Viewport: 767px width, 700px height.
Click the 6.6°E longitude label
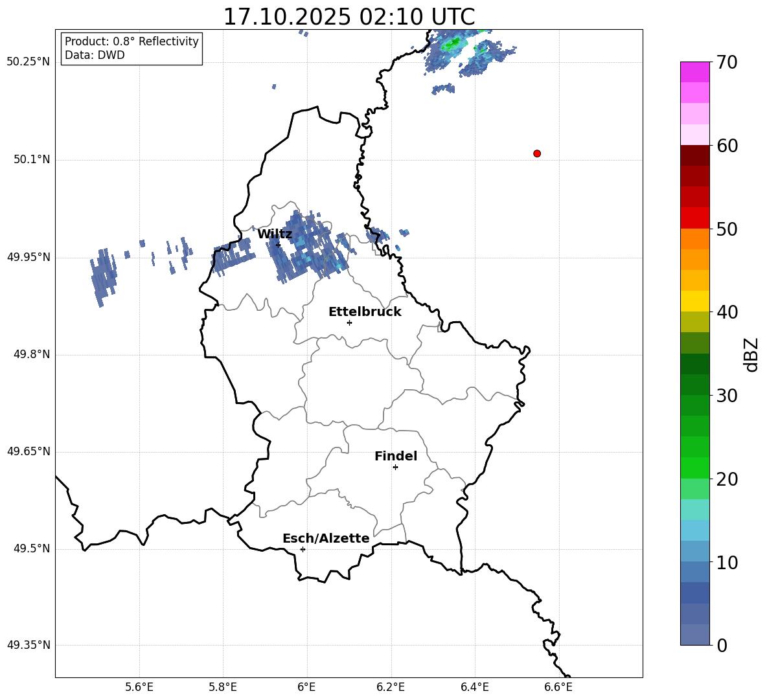click(558, 687)
